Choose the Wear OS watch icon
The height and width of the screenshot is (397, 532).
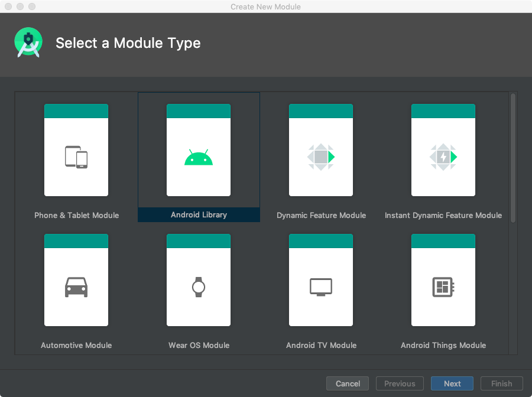[199, 287]
